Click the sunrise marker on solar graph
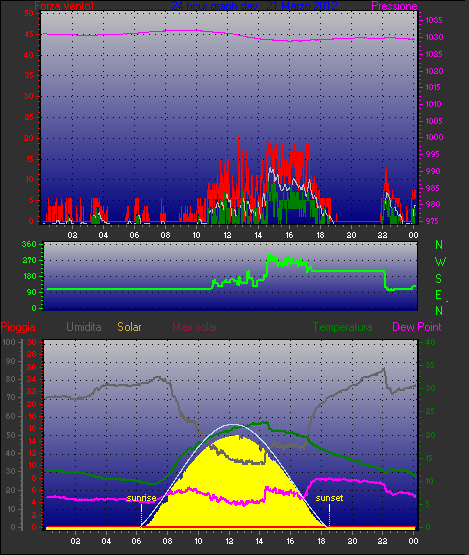Image resolution: width=469 pixels, height=555 pixels. (141, 498)
